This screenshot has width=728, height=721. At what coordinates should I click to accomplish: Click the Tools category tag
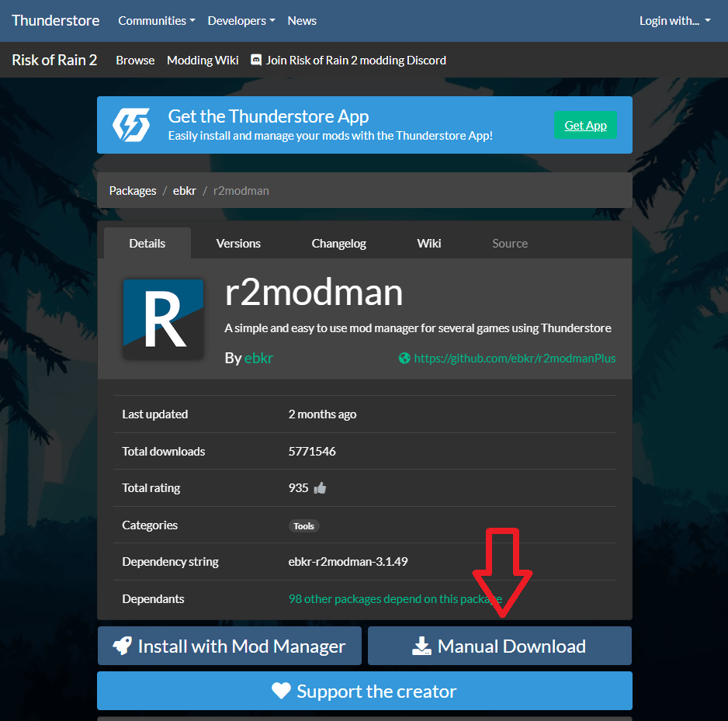[303, 526]
